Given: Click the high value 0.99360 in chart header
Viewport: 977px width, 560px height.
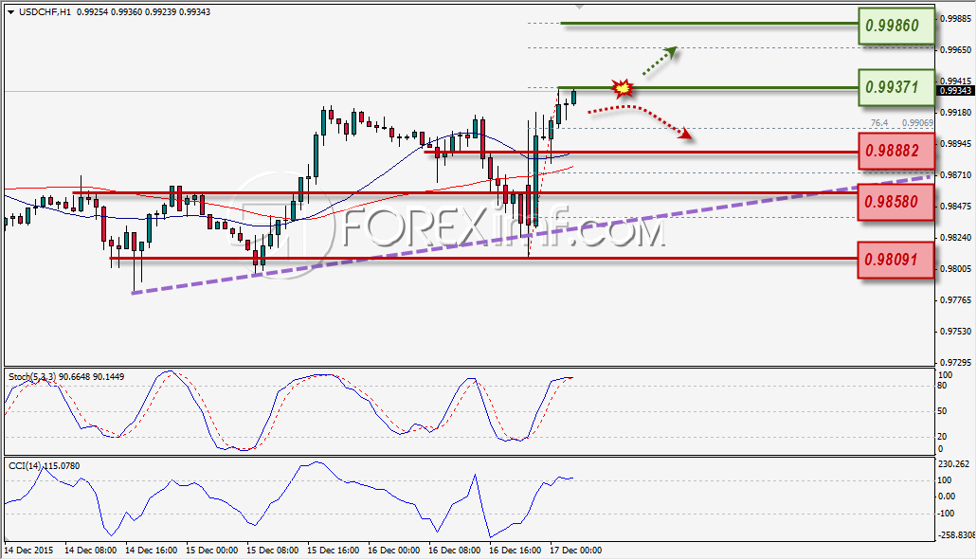Looking at the screenshot, I should pyautogui.click(x=126, y=11).
